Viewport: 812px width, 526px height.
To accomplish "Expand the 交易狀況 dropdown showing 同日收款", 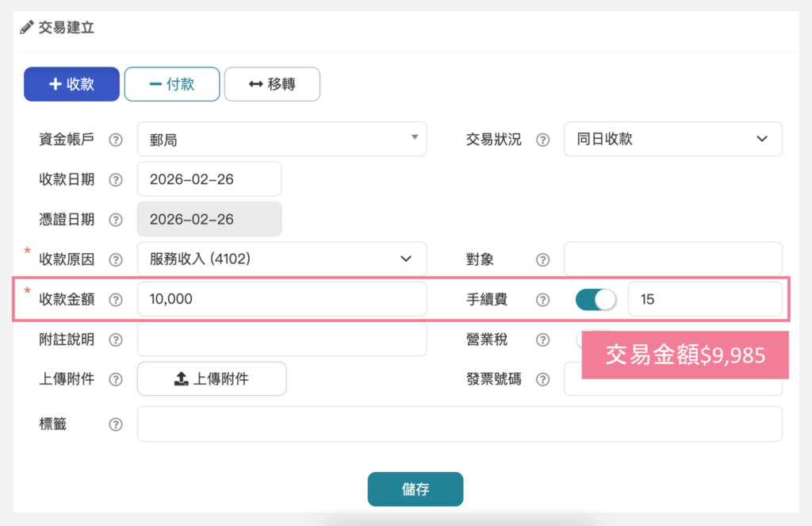I will tap(672, 140).
